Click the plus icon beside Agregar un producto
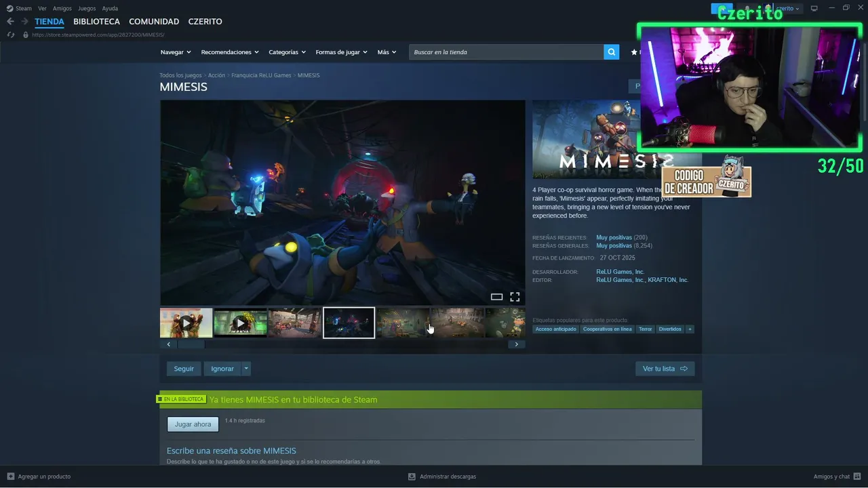The image size is (868, 488). [10, 476]
